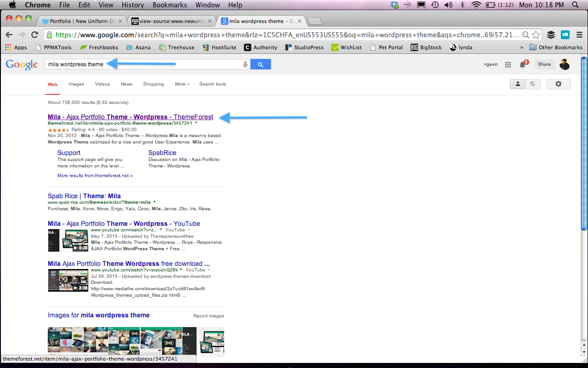The image size is (588, 368).
Task: Open the Buffer layers extension icon
Action: 551,35
